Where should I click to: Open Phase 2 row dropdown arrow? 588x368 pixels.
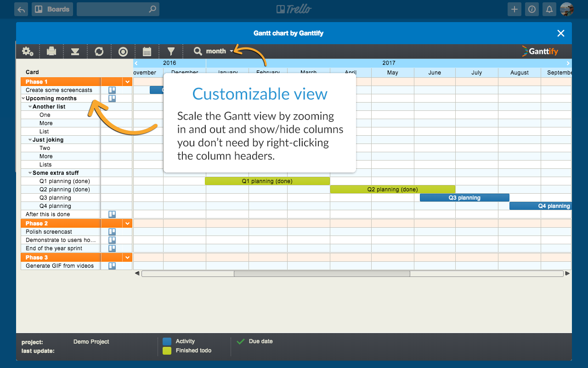(127, 224)
